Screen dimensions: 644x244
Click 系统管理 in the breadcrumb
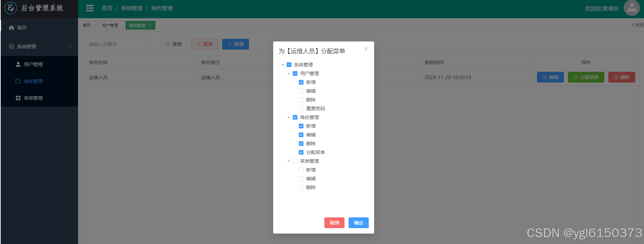(x=132, y=8)
